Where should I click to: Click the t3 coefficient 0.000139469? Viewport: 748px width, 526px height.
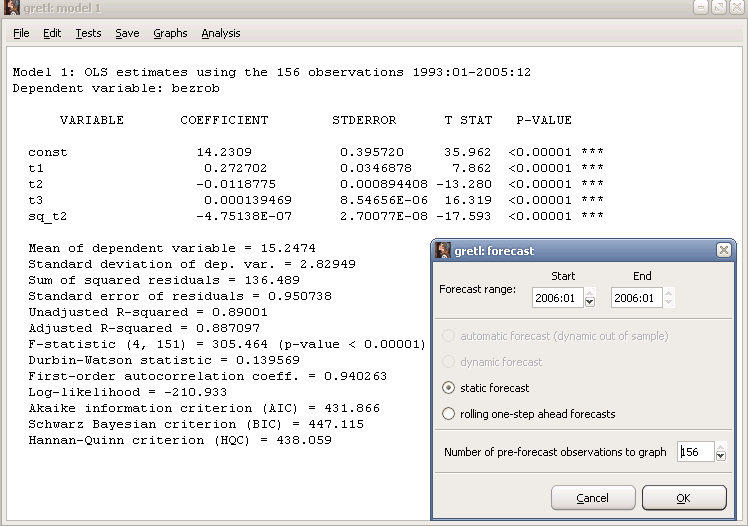[248, 200]
